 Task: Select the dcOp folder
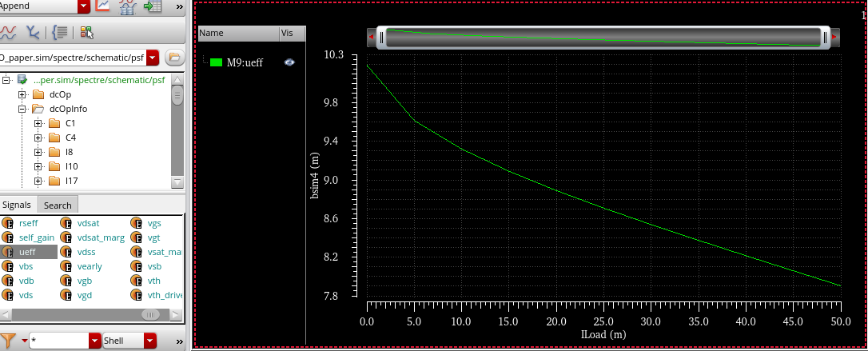point(60,94)
